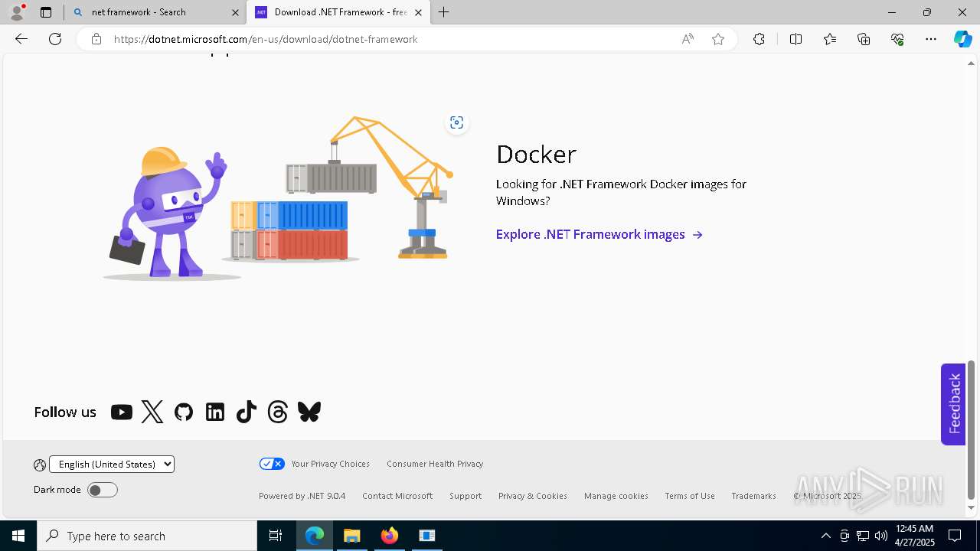Open Task View on taskbar

tap(276, 536)
